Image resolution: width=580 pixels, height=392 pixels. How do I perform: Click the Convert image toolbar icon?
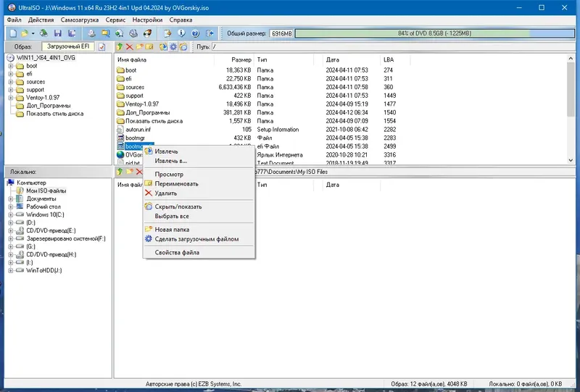(x=119, y=33)
